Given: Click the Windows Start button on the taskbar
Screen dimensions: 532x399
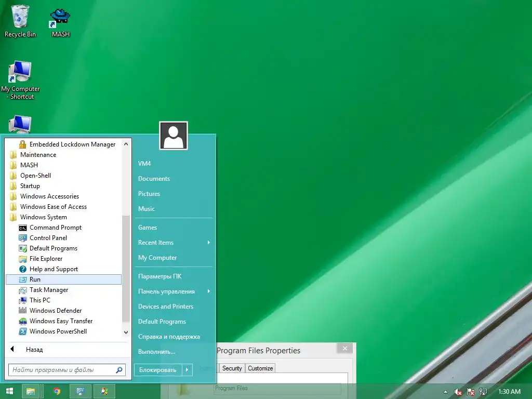Looking at the screenshot, I should click(x=9, y=391).
